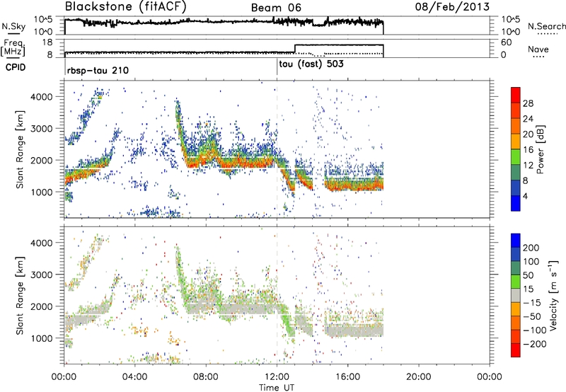Click the "CPID" row label
This screenshot has height=392, width=566.
(x=16, y=67)
